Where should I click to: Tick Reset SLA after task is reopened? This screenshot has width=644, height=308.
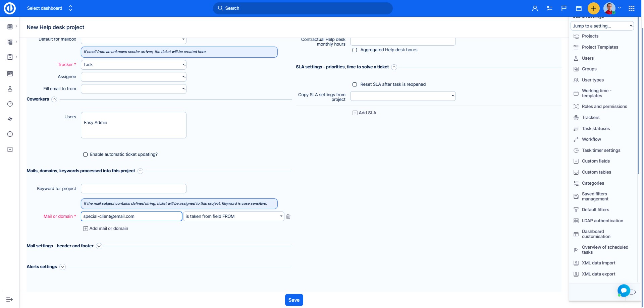tap(355, 84)
